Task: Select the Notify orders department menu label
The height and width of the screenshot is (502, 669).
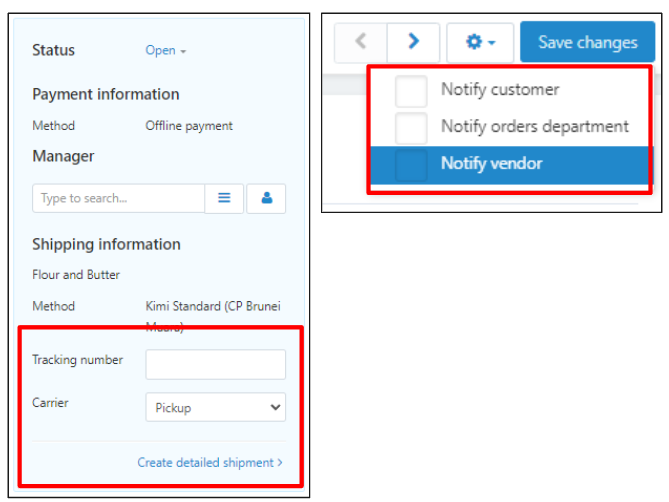Action: coord(534,127)
